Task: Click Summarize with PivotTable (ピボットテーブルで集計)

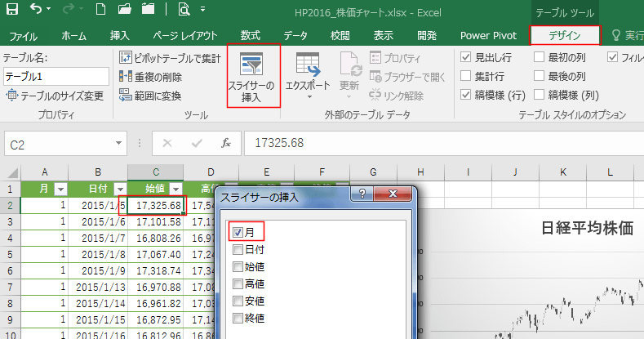Action: pos(170,58)
